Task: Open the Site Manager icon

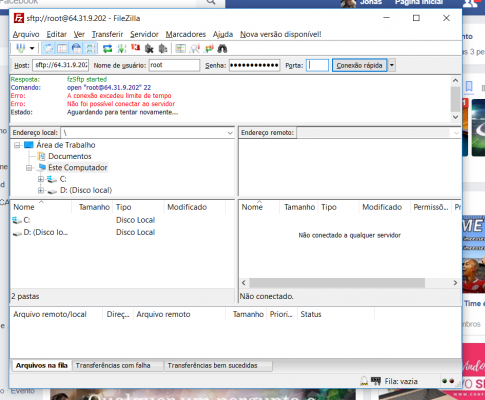Action: click(20, 48)
